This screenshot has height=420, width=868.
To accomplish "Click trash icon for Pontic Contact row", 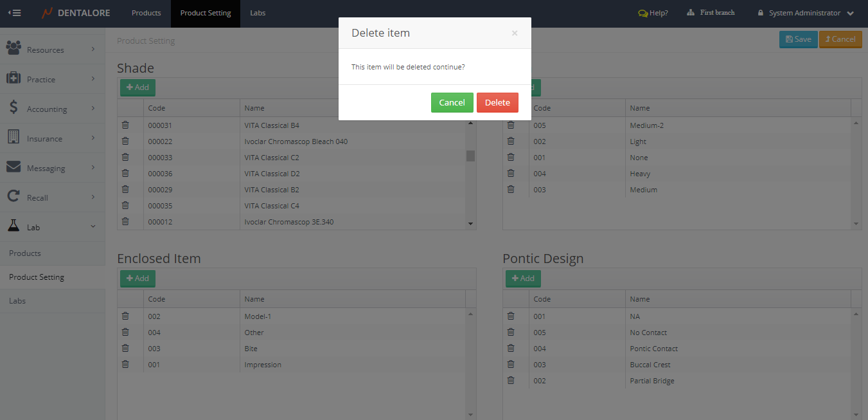I will tap(511, 348).
